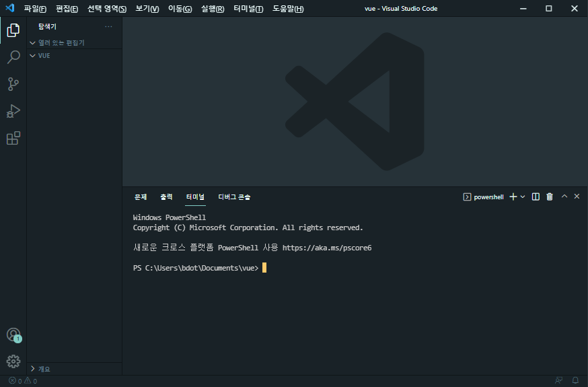Click the errors count icon in status bar
Image resolution: width=588 pixels, height=387 pixels.
point(12,381)
